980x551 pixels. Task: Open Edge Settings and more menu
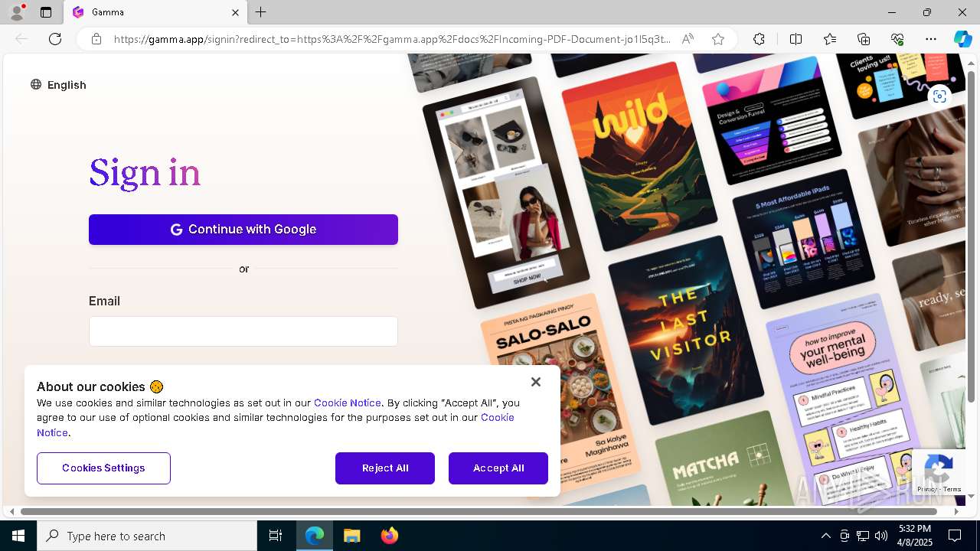click(x=931, y=39)
